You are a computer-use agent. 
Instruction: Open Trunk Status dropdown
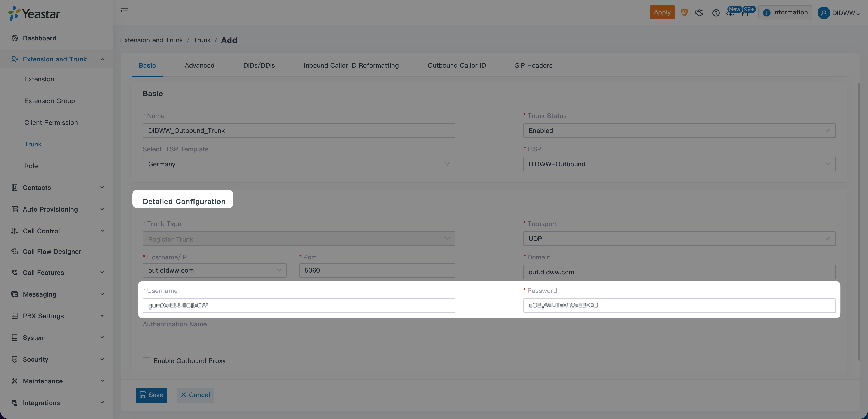click(679, 131)
